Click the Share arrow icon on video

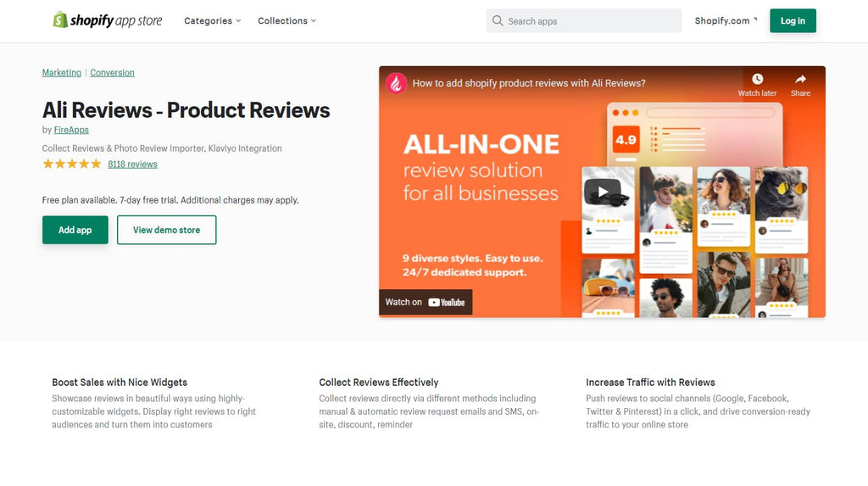click(800, 79)
